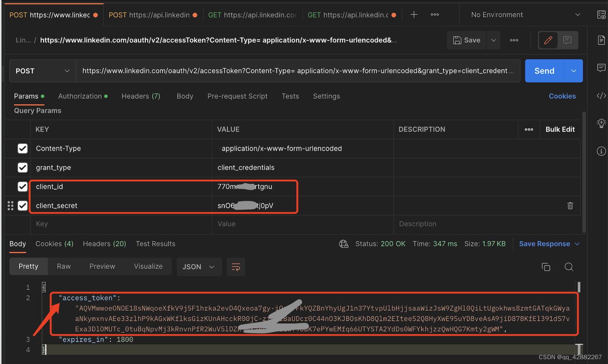Open the POST method dropdown

coord(43,71)
